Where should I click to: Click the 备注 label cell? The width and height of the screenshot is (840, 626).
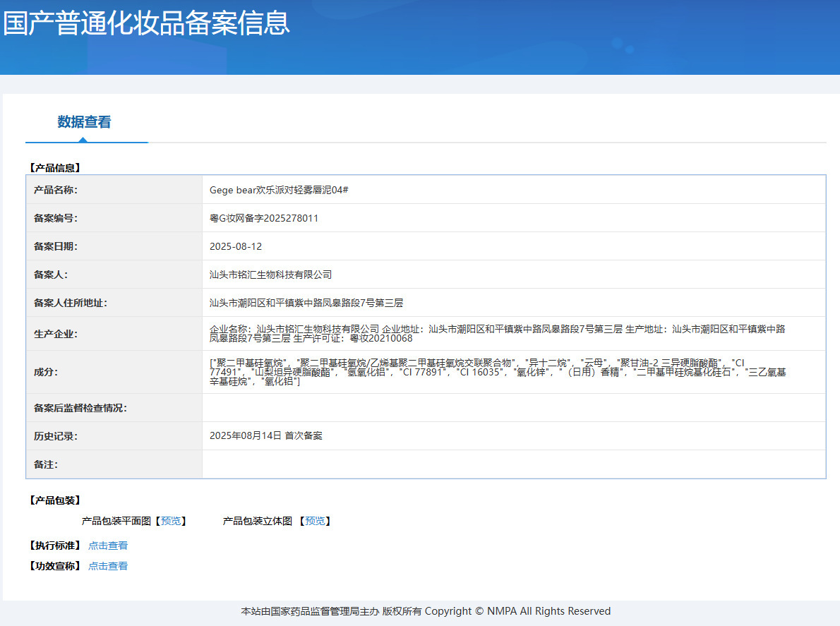coord(114,464)
